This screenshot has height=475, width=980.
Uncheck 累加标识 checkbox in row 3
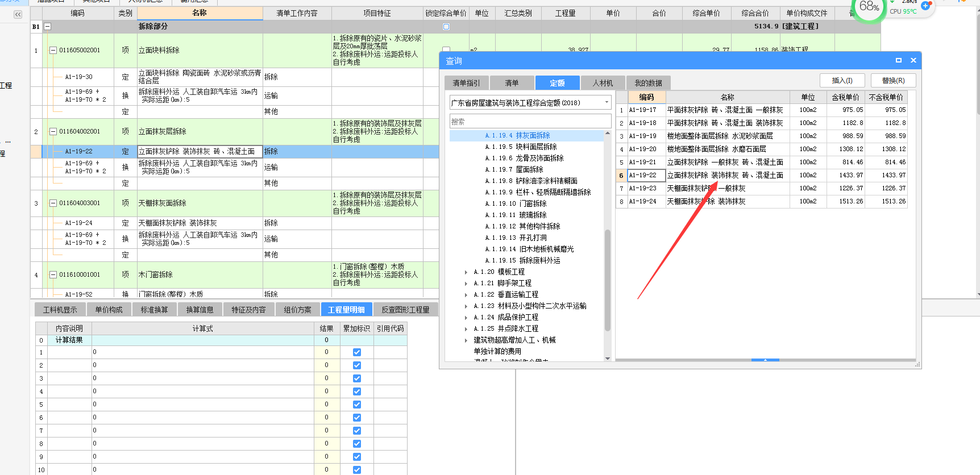point(357,378)
